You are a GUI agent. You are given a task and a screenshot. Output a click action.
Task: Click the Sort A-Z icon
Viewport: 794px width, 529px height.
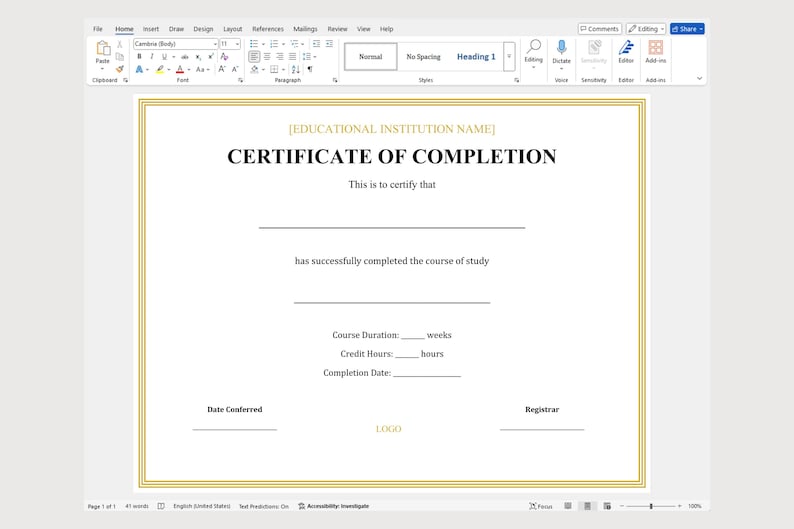pos(296,69)
